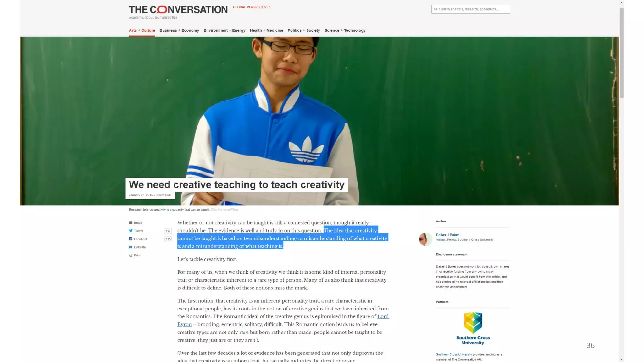The width and height of the screenshot is (644, 362).
Task: Click the Print icon
Action: 130,255
